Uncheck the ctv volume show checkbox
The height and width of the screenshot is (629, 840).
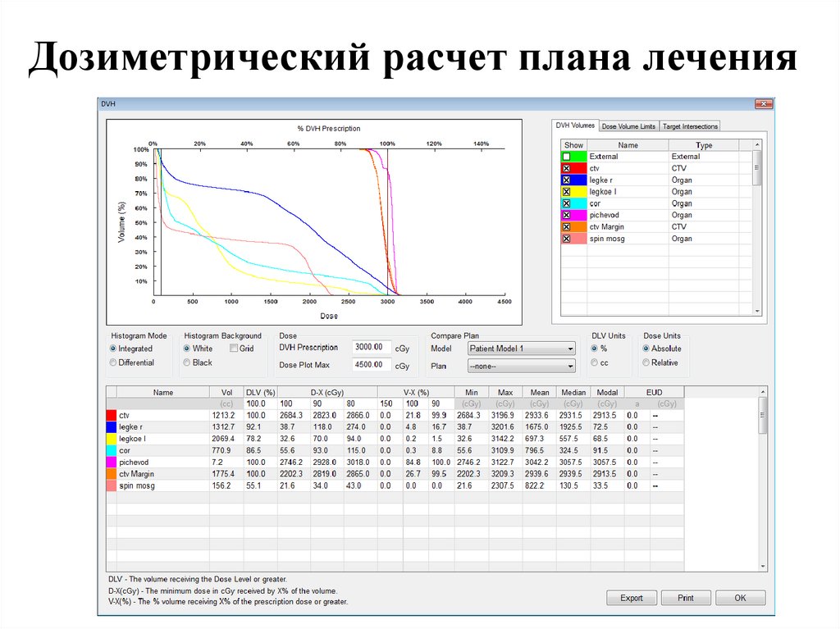[566, 168]
